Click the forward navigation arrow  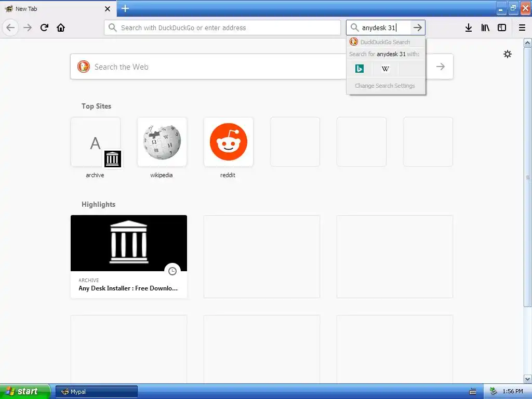click(x=28, y=28)
